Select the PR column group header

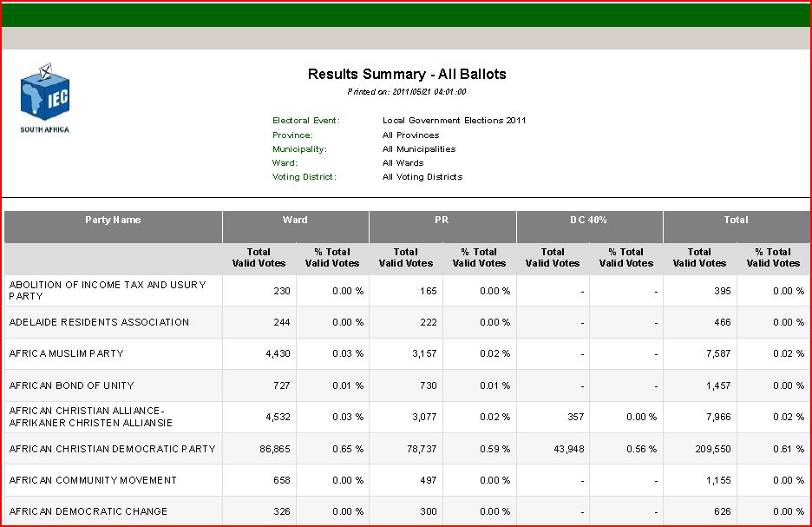point(442,221)
